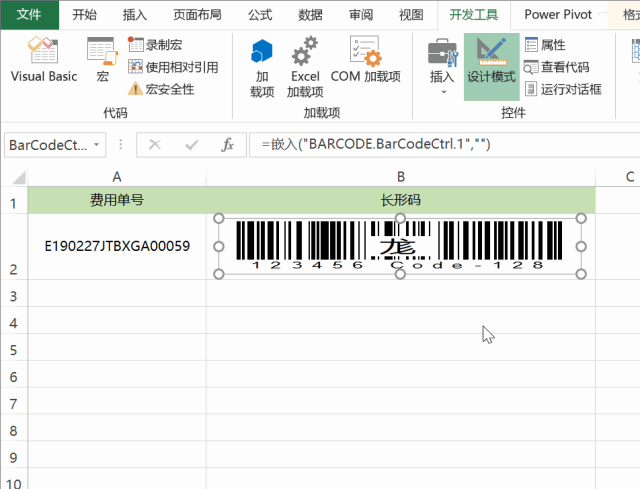The height and width of the screenshot is (489, 640).
Task: Start 录制宏 macro recording
Action: (155, 44)
